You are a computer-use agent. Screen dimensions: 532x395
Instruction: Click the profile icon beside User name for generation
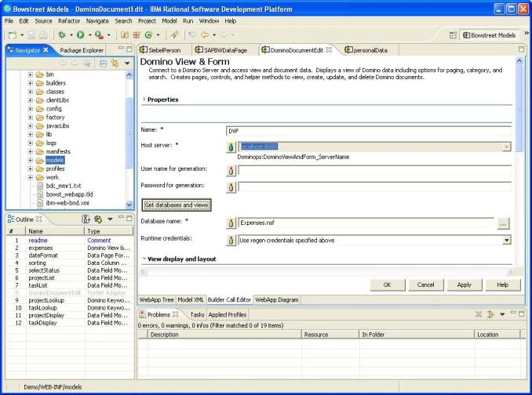click(231, 170)
